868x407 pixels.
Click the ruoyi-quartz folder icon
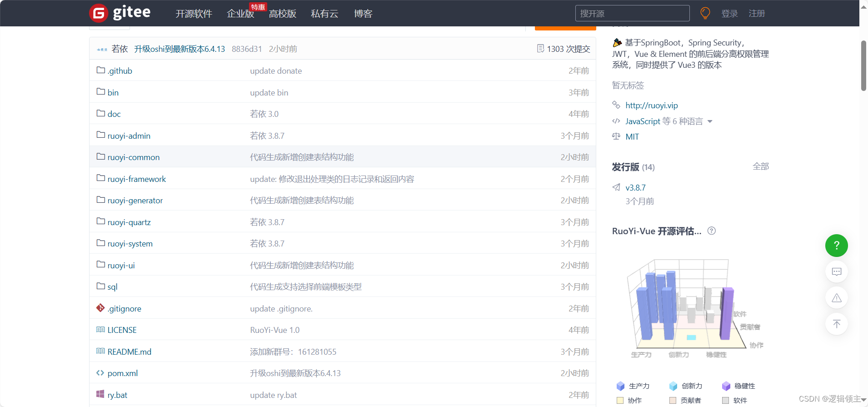[100, 221]
